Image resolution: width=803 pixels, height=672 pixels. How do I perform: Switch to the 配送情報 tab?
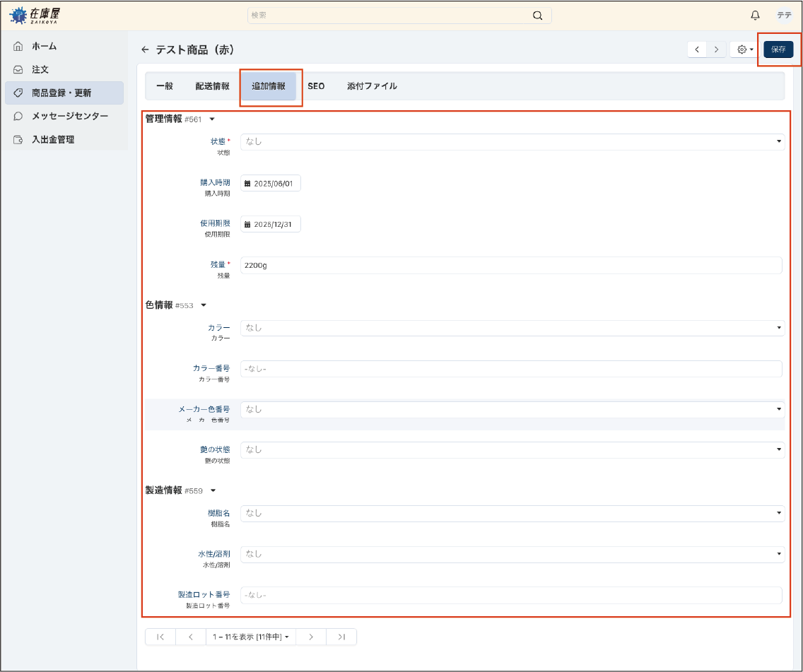(x=212, y=86)
